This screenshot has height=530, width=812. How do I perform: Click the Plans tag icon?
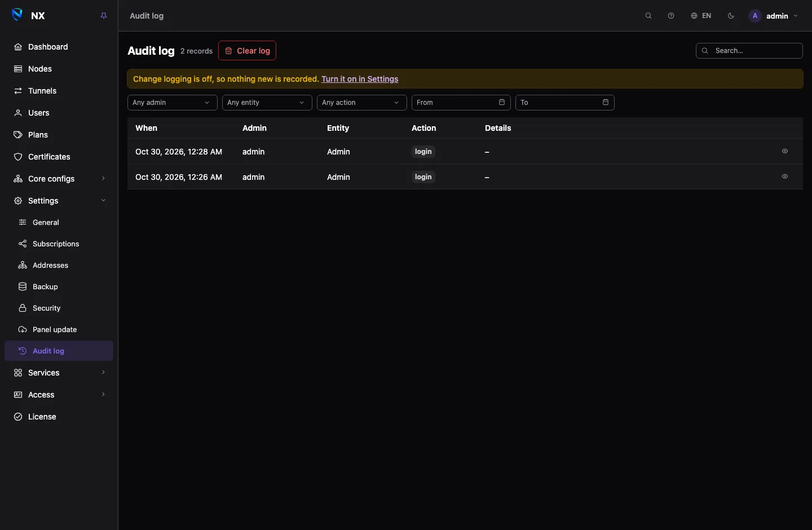point(18,135)
